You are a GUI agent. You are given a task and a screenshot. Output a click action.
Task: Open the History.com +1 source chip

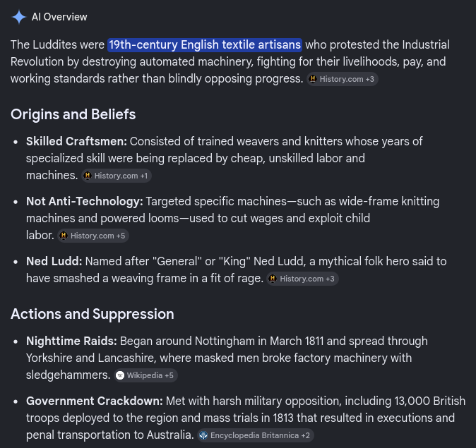117,176
